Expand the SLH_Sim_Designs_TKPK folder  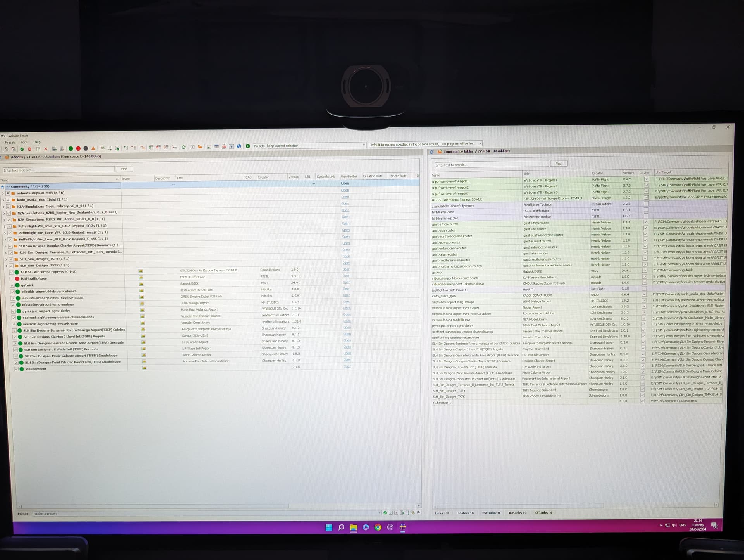pyautogui.click(x=6, y=266)
